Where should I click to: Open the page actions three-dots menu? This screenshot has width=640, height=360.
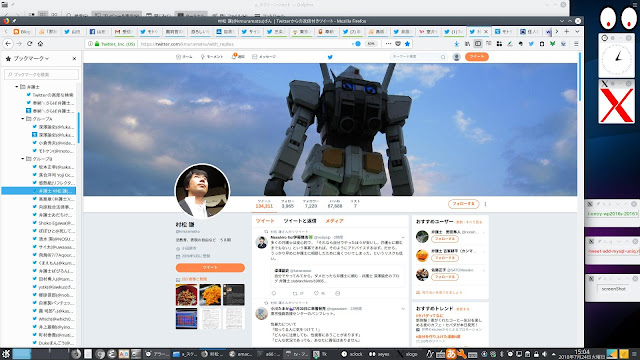pyautogui.click(x=388, y=44)
